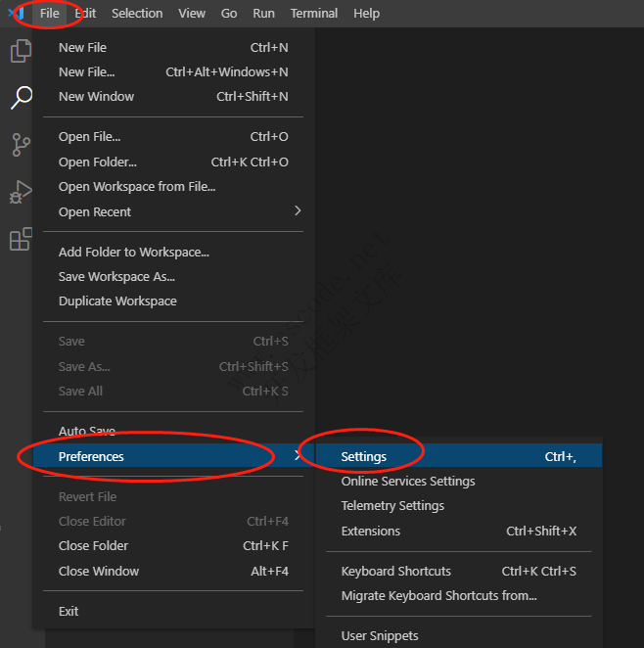Select Close Folder
The image size is (644, 648).
tap(173, 546)
